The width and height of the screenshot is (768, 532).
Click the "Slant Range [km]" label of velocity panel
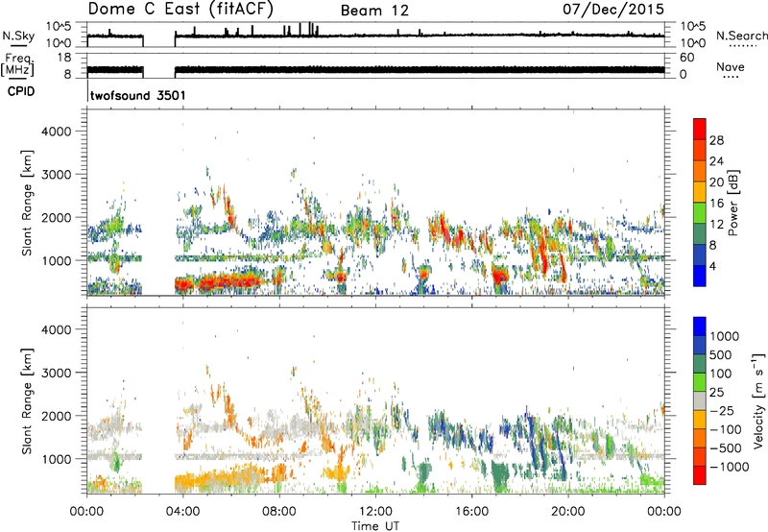tap(27, 400)
